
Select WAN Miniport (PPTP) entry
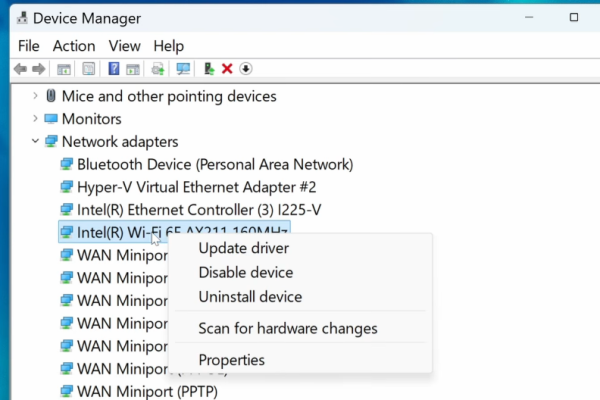(x=147, y=392)
